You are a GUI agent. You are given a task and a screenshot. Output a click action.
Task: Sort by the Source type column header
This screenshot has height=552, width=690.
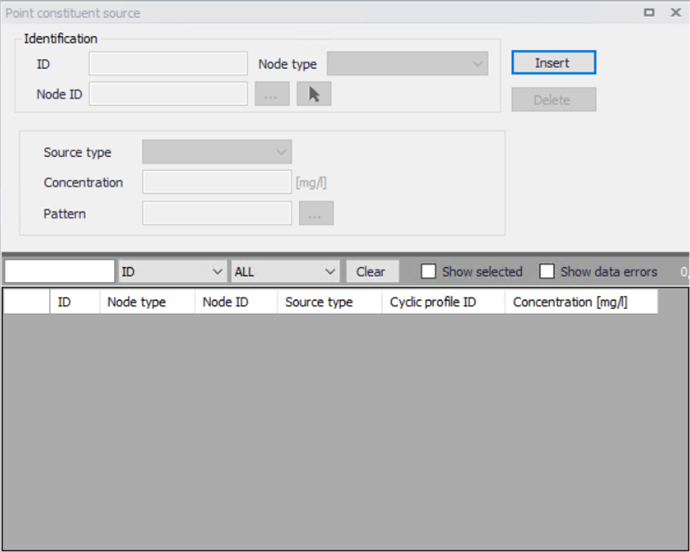click(x=330, y=302)
